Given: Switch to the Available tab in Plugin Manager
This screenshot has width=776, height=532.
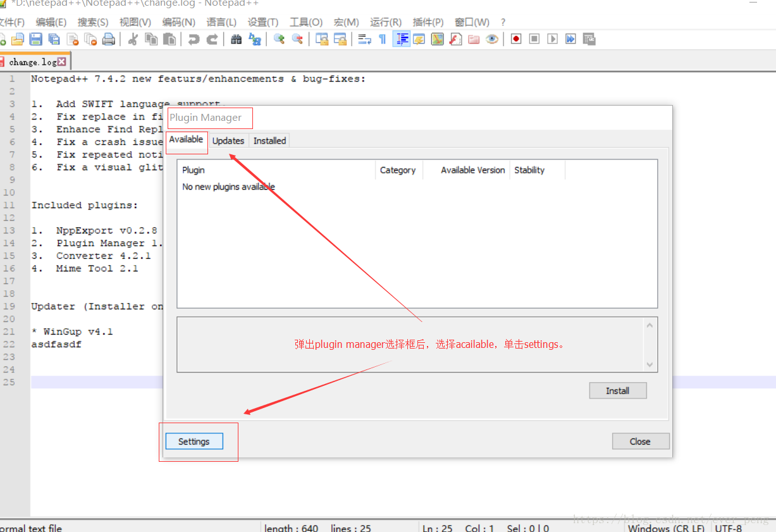Looking at the screenshot, I should (x=186, y=140).
